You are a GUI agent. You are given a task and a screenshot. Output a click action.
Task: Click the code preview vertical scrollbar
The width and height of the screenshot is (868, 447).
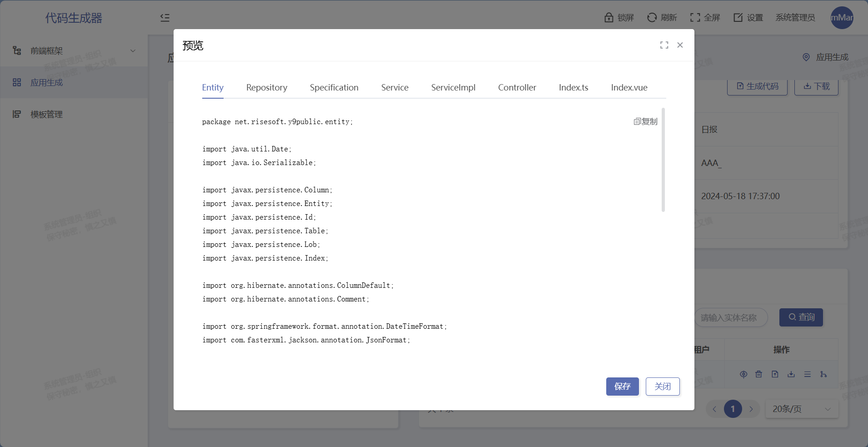663,160
